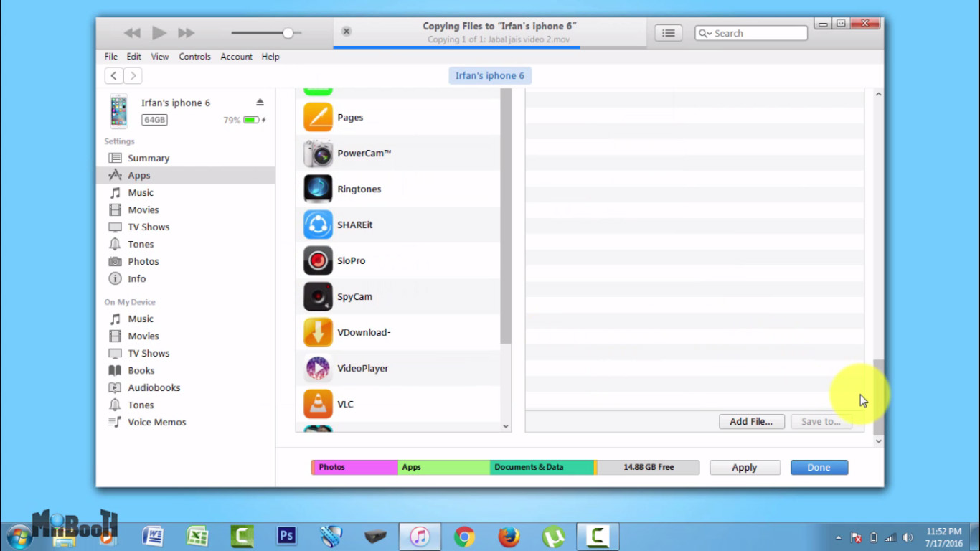The height and width of the screenshot is (551, 980).
Task: Select the VDownload- app icon
Action: (318, 332)
